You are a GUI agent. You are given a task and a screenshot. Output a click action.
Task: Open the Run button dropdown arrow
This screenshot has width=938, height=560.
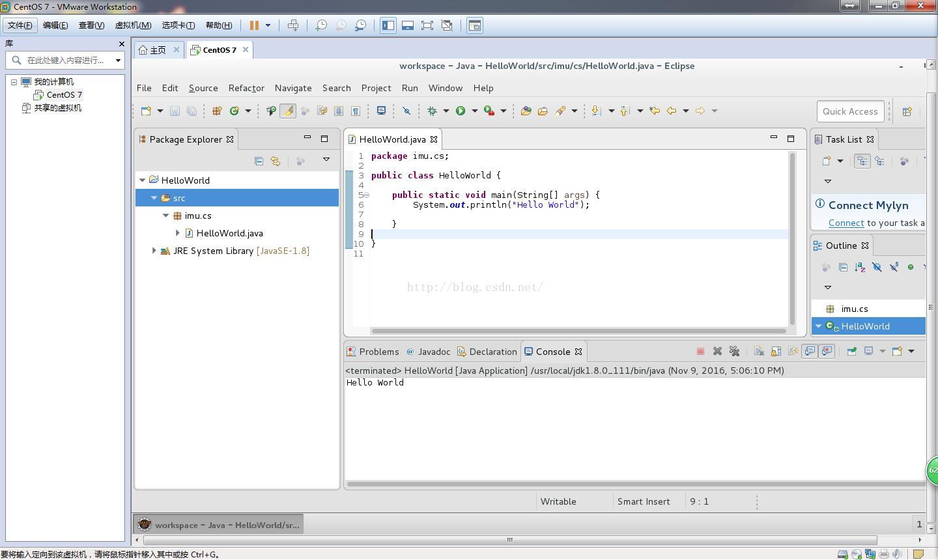[x=474, y=111]
